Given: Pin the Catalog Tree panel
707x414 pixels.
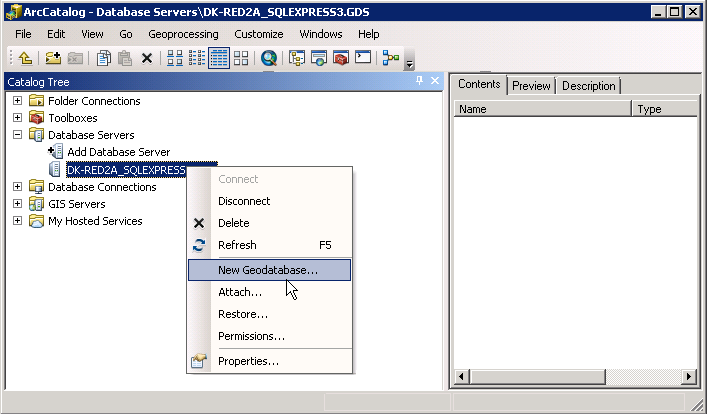Looking at the screenshot, I should (x=419, y=81).
